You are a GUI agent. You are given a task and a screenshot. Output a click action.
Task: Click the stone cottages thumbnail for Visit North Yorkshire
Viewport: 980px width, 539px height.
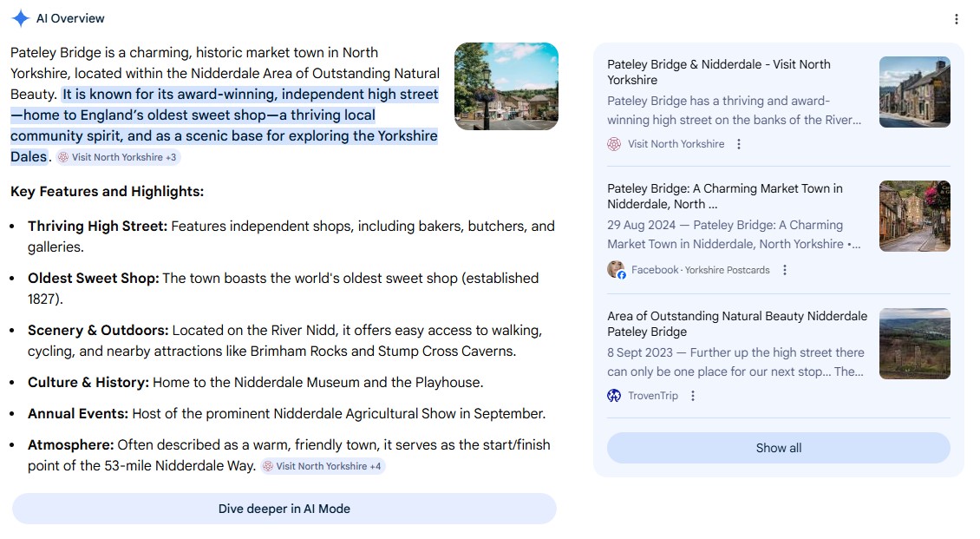click(914, 92)
